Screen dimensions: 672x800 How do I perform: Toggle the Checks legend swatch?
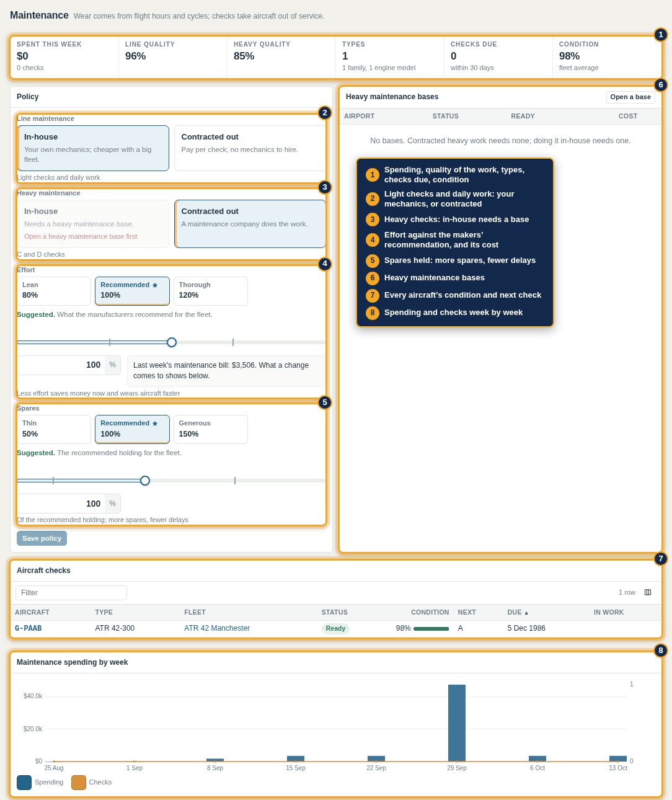(79, 783)
